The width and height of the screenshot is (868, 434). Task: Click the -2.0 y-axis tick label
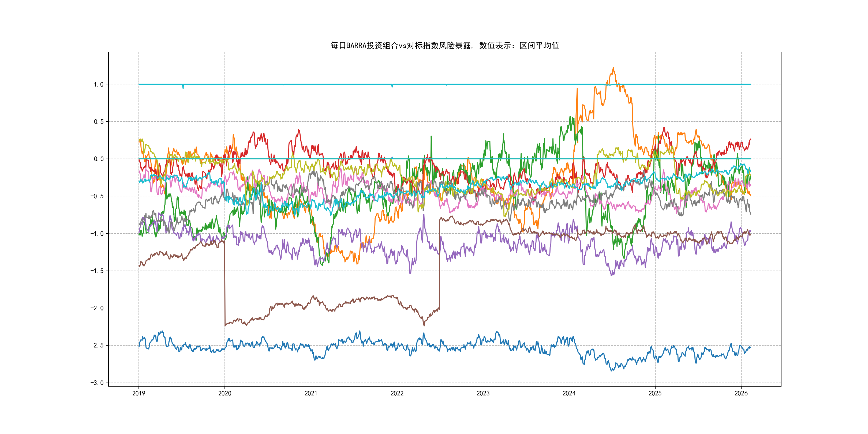point(97,308)
